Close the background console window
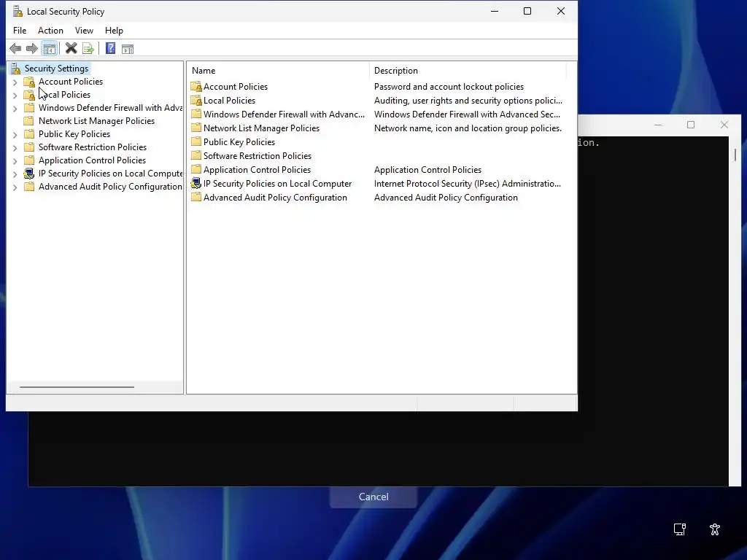Image resolution: width=747 pixels, height=560 pixels. pyautogui.click(x=724, y=125)
